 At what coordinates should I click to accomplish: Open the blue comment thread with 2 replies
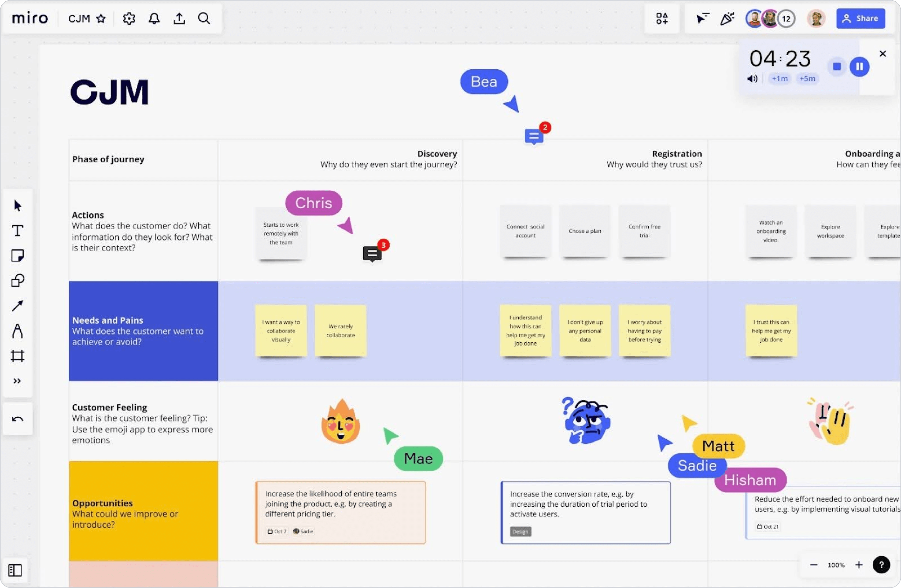[534, 136]
